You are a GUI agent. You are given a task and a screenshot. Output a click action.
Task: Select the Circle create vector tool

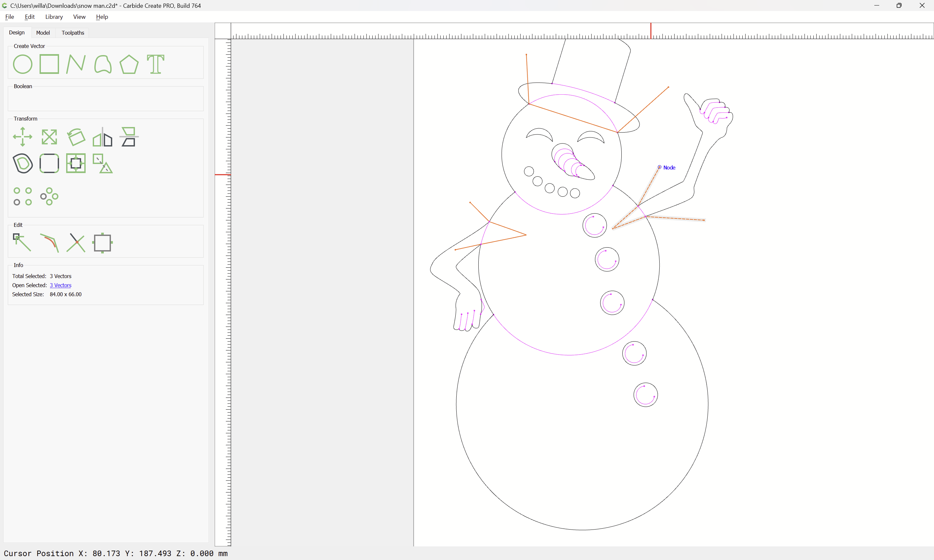23,64
